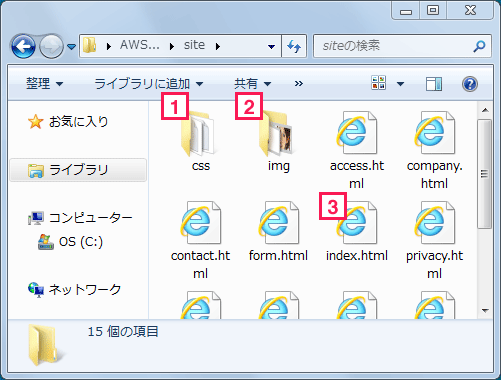Select the index.html file icon
This screenshot has height=380, width=501.
click(x=357, y=223)
